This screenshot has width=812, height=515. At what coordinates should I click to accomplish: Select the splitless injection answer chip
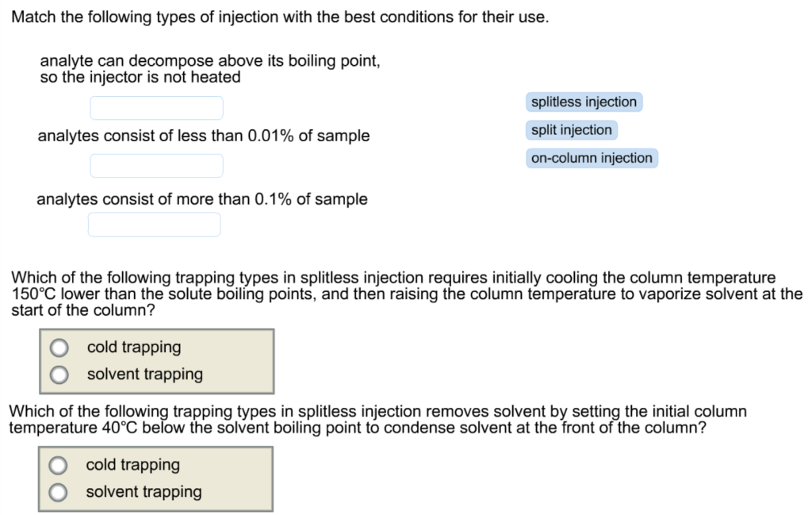[584, 102]
